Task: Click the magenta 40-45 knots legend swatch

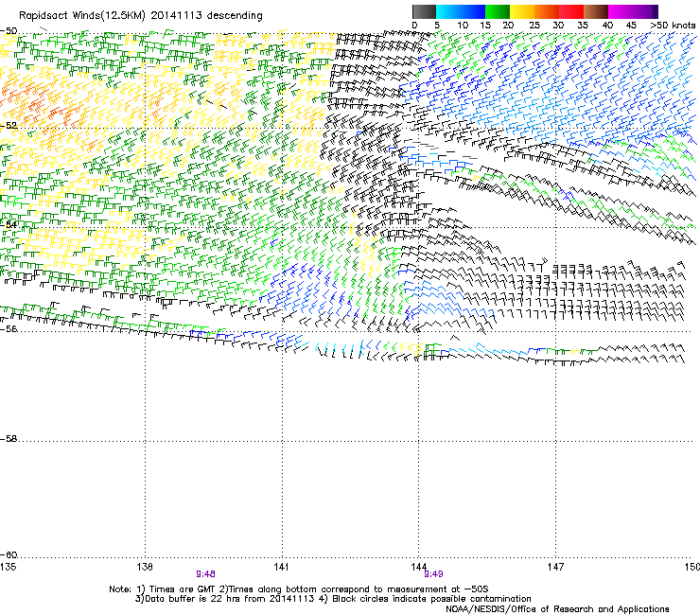Action: [x=621, y=11]
